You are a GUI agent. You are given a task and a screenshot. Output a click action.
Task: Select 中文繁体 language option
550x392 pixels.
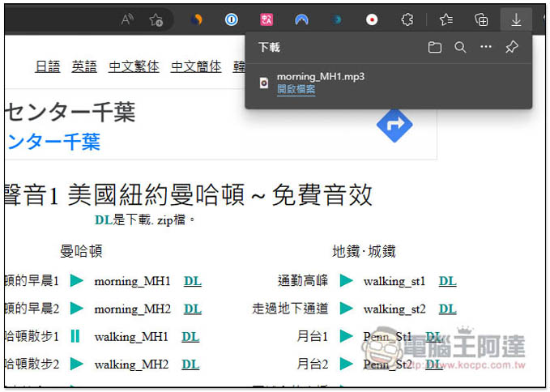(x=134, y=66)
